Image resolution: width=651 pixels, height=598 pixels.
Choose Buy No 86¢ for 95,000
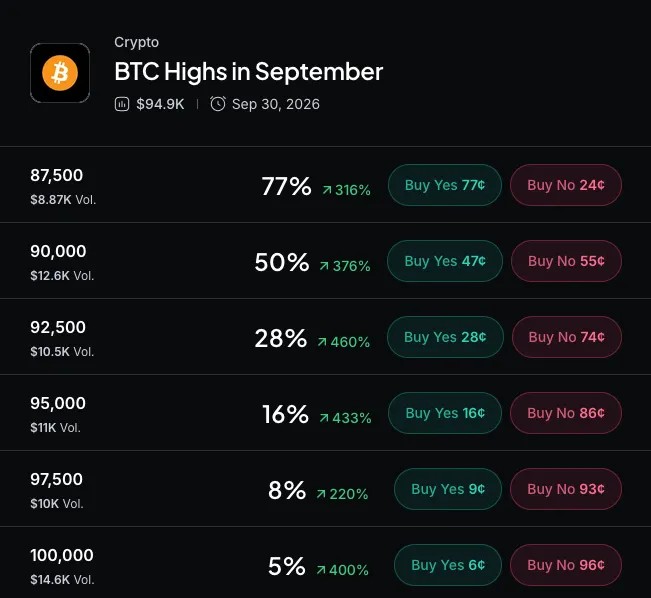[x=566, y=413]
